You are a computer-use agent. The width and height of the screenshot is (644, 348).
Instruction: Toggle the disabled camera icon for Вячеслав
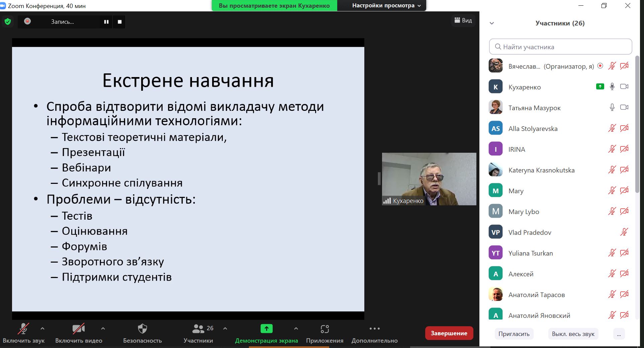[624, 66]
